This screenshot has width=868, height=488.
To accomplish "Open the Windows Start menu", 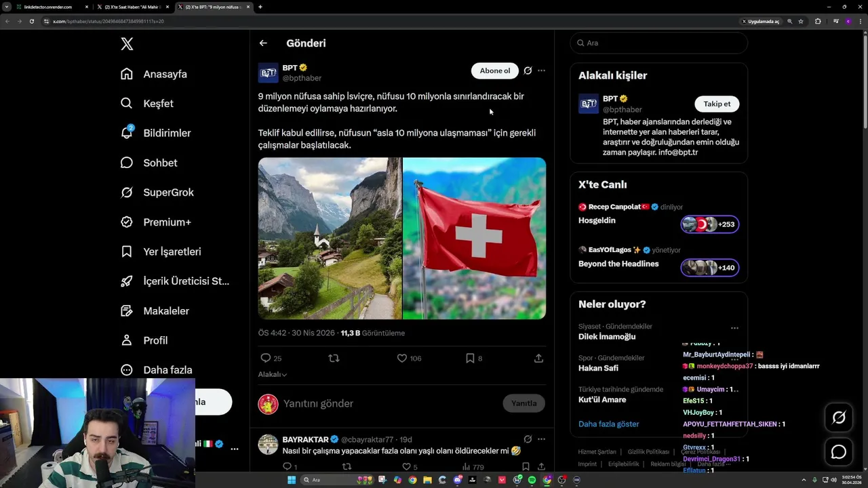I will (292, 480).
